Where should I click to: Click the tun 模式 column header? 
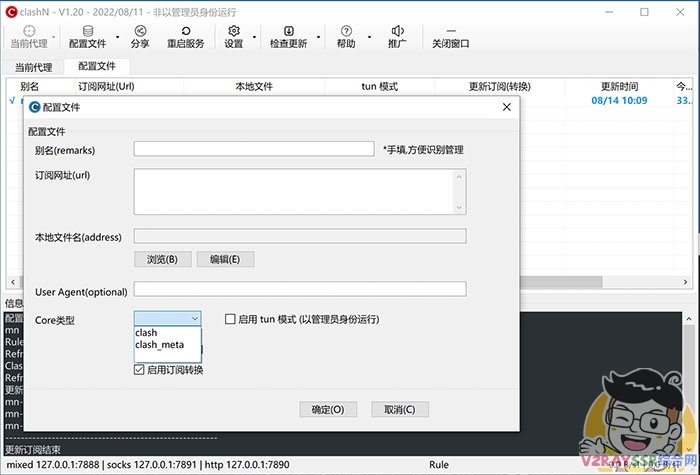tap(379, 86)
